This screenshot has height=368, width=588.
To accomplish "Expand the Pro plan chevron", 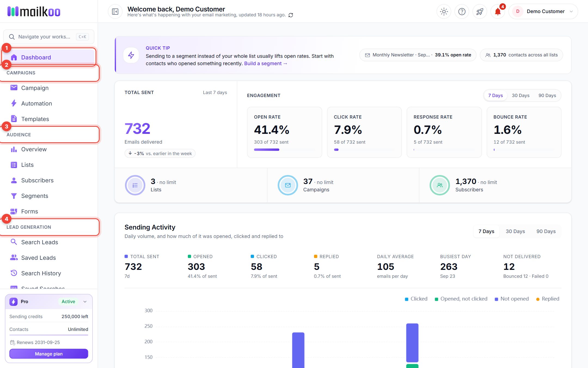I will [x=85, y=302].
